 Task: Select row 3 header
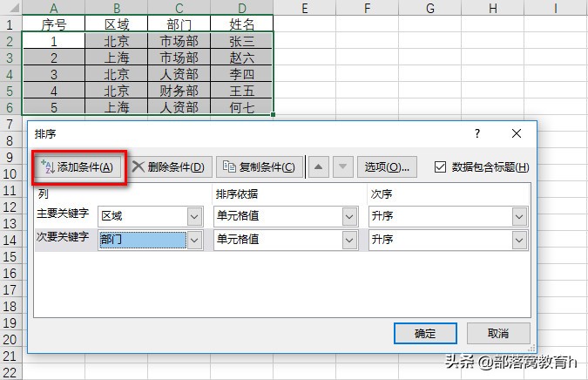pyautogui.click(x=10, y=58)
